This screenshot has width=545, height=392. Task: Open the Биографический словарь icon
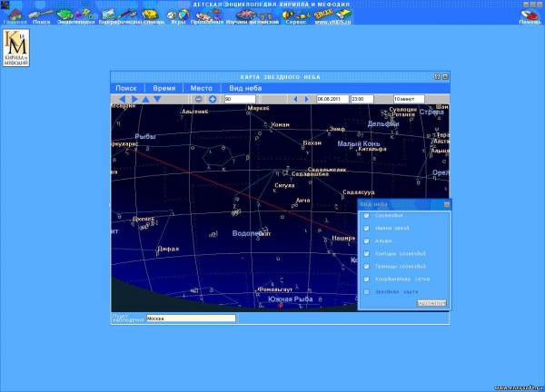132,16
